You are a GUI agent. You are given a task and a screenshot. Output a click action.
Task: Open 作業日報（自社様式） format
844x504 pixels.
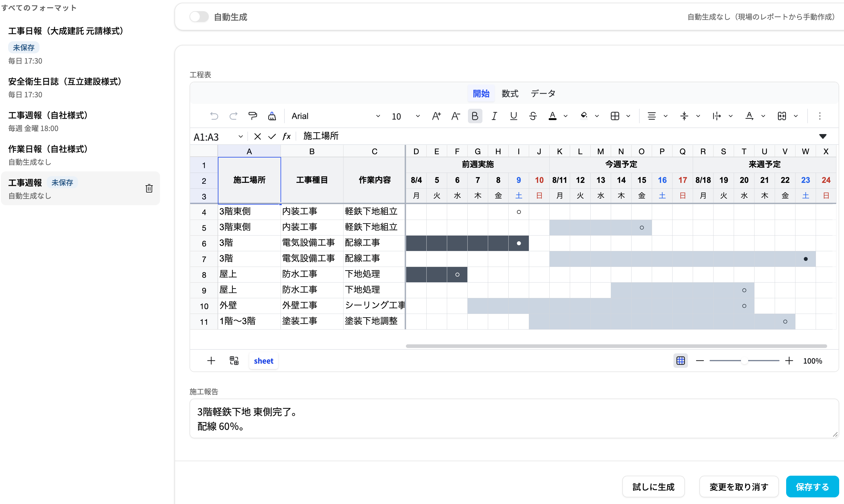81,155
